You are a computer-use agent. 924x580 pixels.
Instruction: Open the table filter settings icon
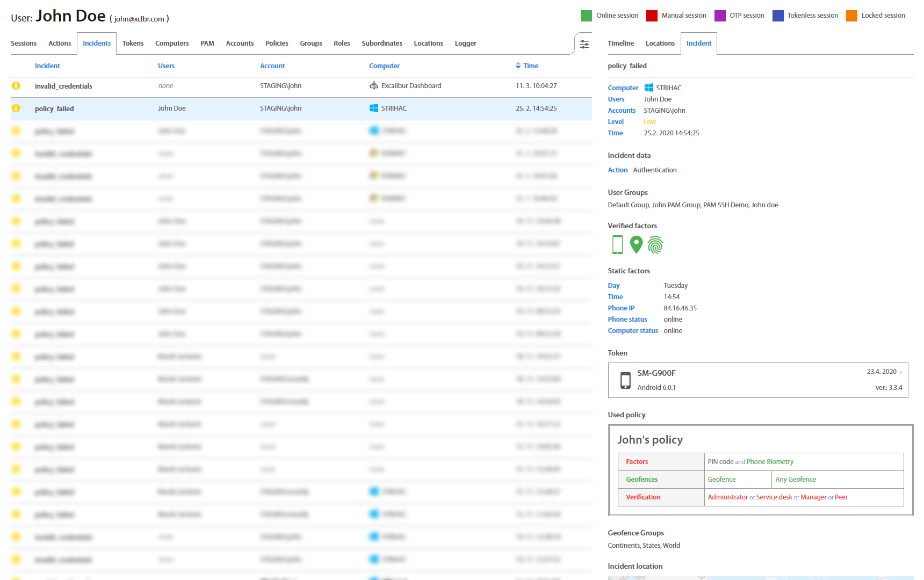(x=584, y=44)
